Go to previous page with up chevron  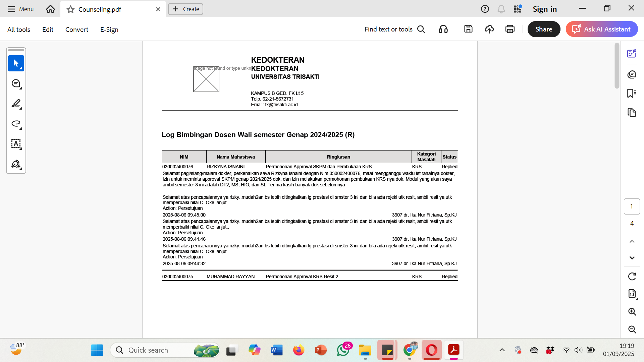[632, 241]
